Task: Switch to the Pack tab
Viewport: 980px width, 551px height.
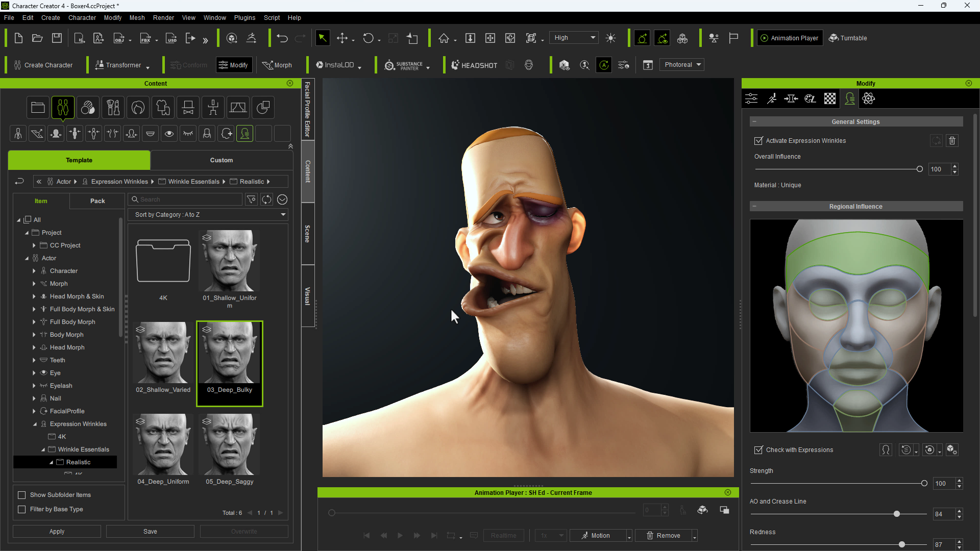Action: [x=97, y=201]
